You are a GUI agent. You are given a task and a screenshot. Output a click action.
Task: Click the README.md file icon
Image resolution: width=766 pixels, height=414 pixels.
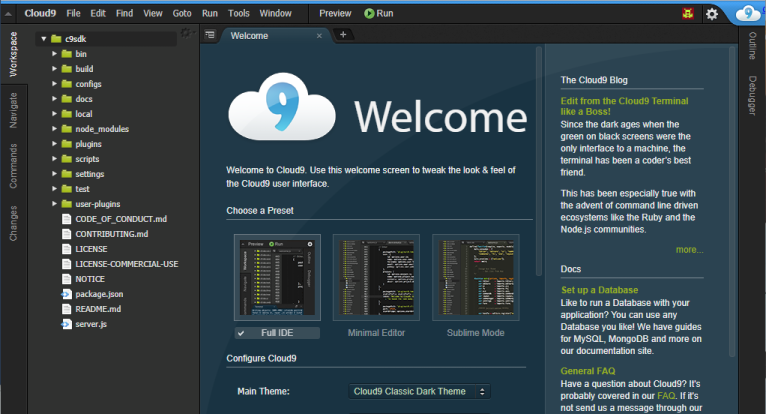coord(66,309)
